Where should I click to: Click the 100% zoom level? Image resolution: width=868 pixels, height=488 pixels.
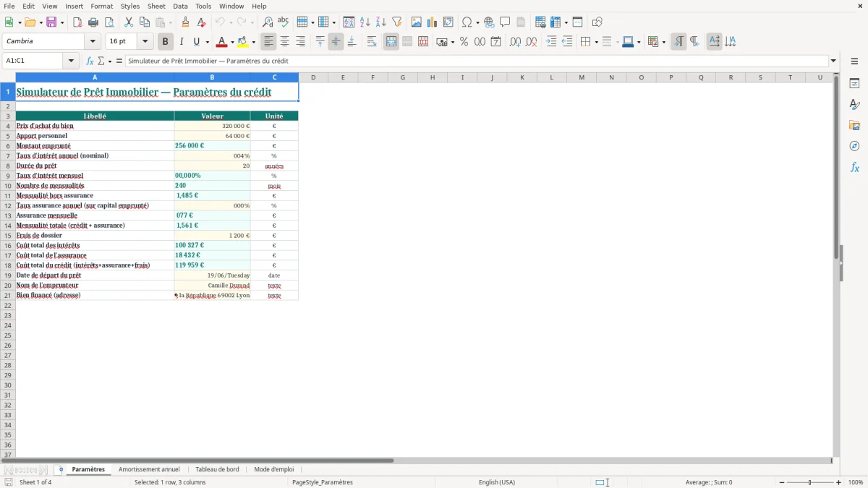pyautogui.click(x=856, y=482)
